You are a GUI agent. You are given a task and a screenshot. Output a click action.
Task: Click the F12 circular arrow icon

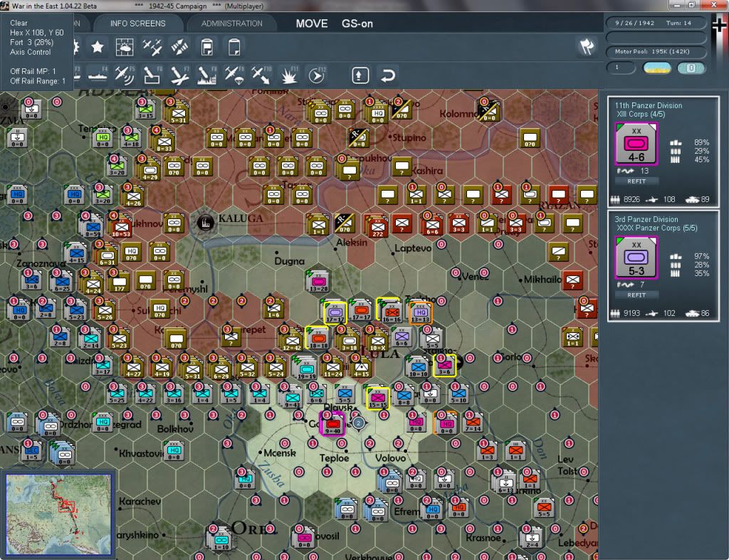[317, 75]
